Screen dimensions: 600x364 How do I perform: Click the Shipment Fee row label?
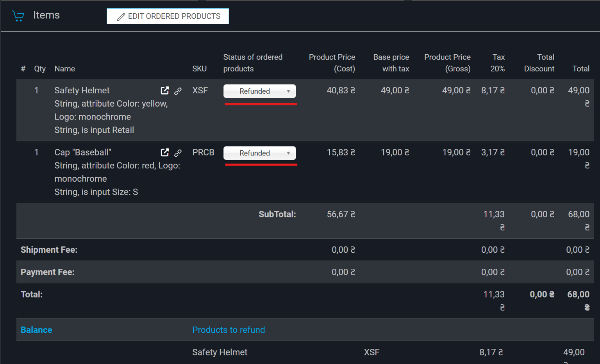click(49, 250)
